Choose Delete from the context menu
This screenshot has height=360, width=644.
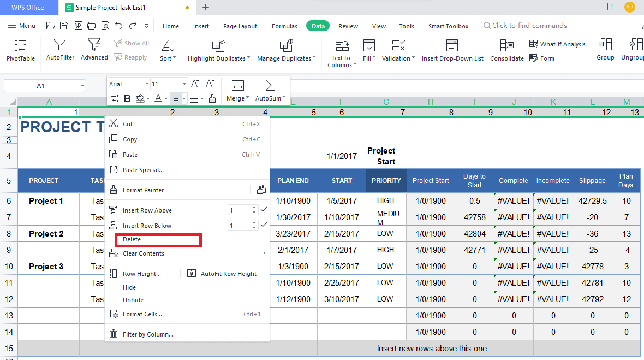pyautogui.click(x=132, y=240)
